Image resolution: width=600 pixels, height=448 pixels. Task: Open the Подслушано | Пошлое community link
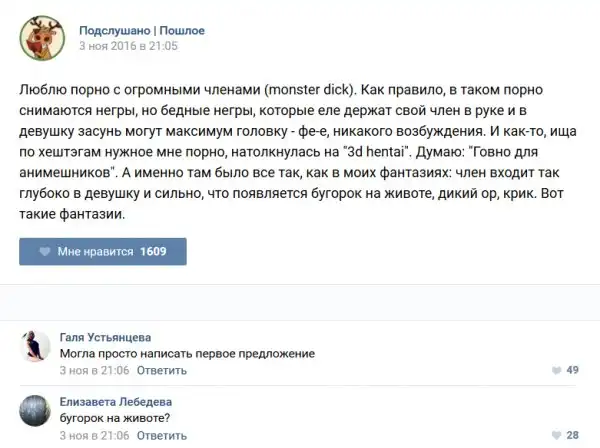[141, 30]
